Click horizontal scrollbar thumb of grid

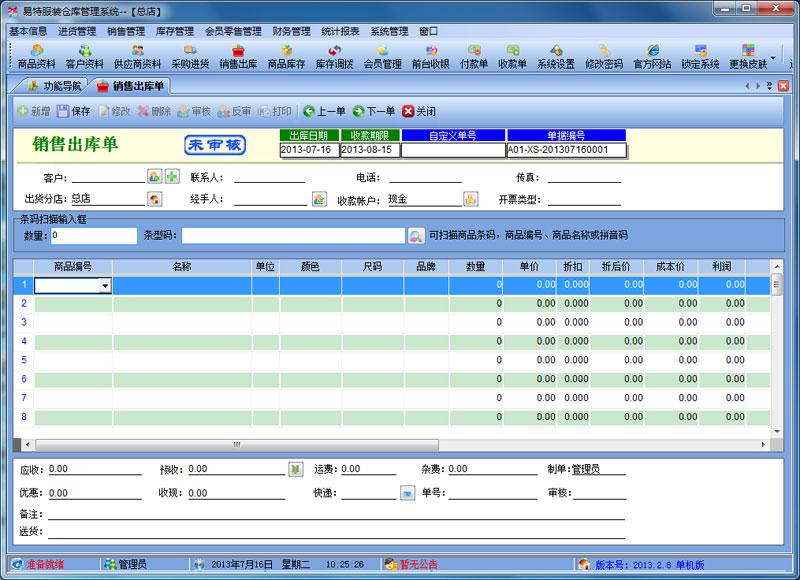237,444
